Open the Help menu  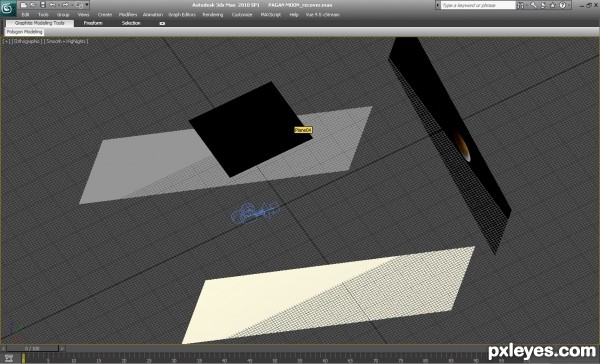coord(294,15)
